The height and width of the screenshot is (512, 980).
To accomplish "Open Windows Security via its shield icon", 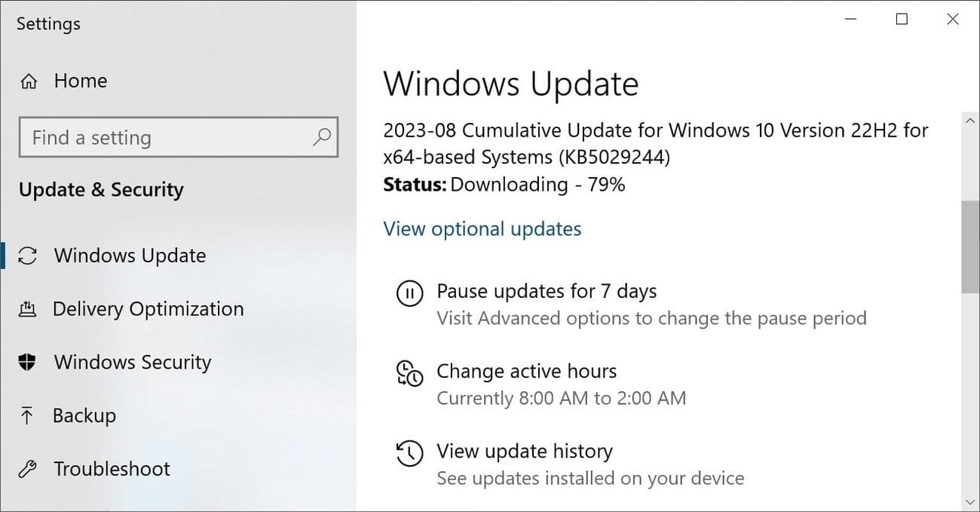I will [28, 363].
